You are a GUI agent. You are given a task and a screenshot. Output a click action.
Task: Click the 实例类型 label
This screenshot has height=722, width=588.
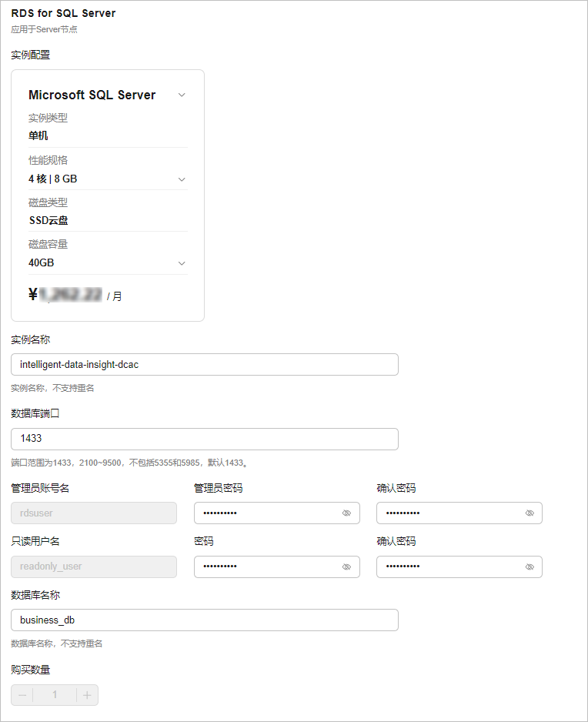pos(48,118)
